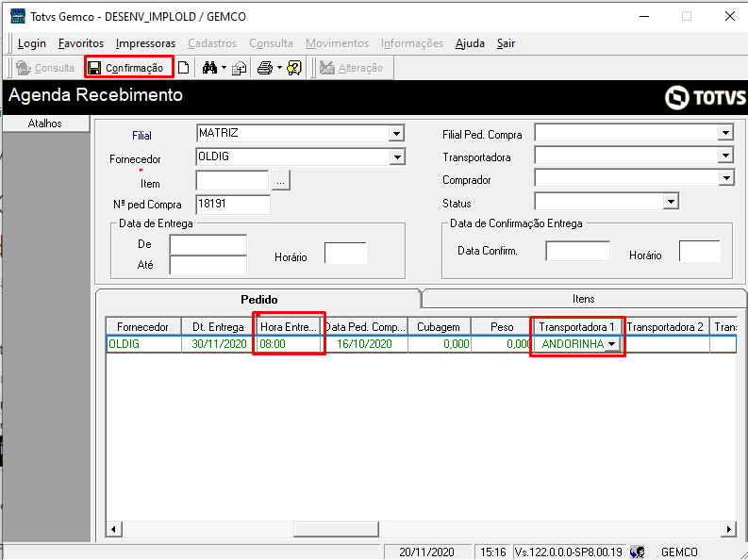Click the Transportadora 2 column header
This screenshot has height=560, width=748.
pos(666,327)
